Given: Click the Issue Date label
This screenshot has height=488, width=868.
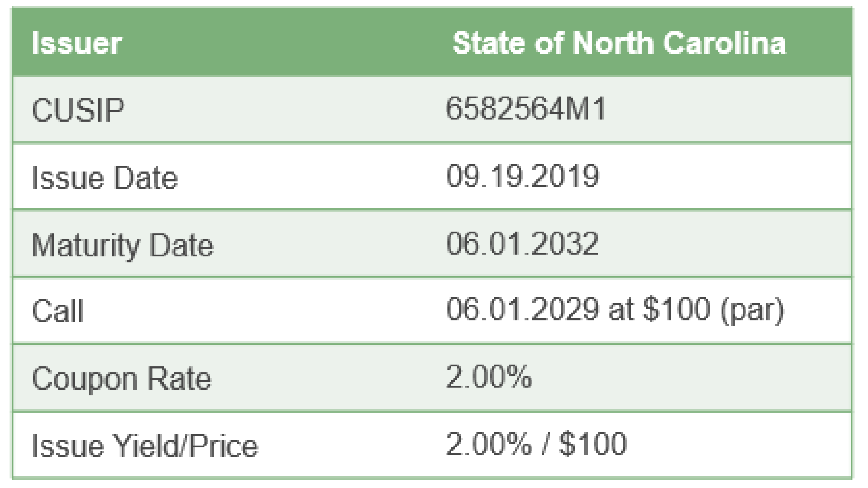Looking at the screenshot, I should (105, 178).
